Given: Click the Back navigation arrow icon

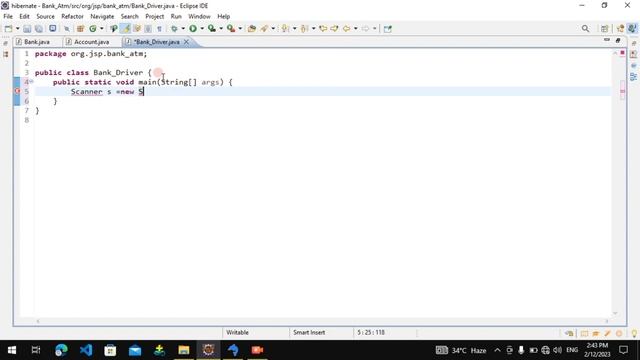Looking at the screenshot, I should click(347, 29).
